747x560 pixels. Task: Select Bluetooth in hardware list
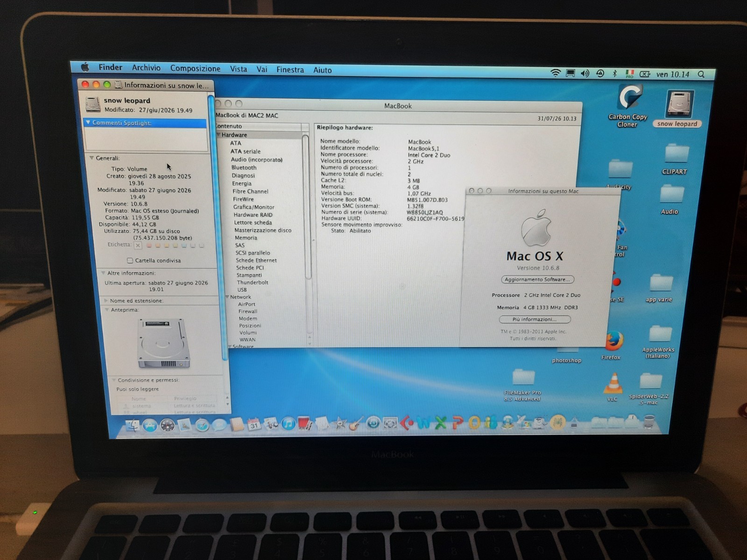coord(244,168)
